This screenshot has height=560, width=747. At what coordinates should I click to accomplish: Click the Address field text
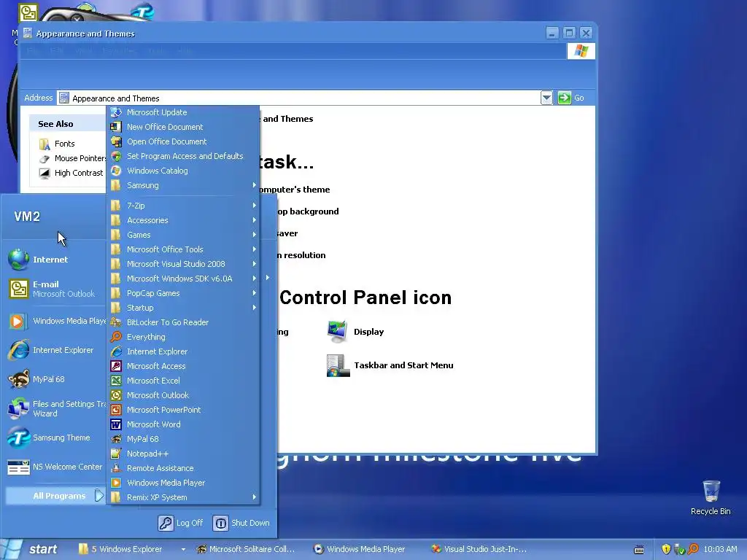[x=116, y=98]
